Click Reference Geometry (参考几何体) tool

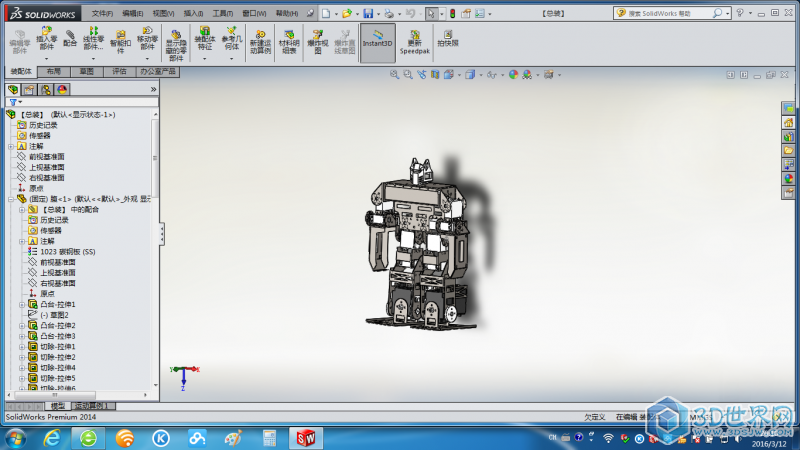(x=231, y=38)
